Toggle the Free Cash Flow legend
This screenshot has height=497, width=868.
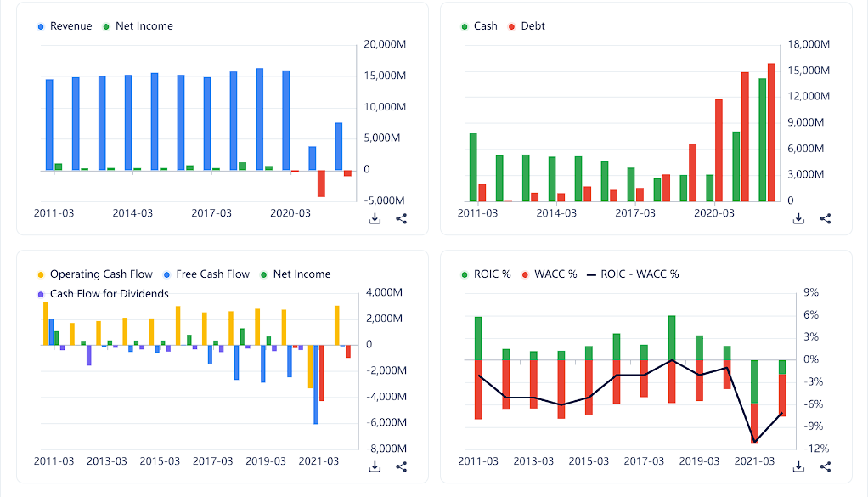pyautogui.click(x=206, y=274)
